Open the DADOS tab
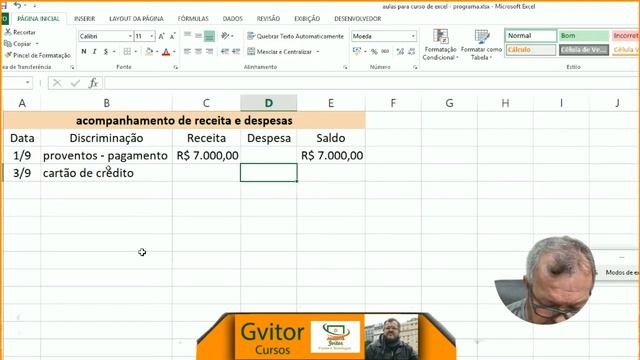The width and height of the screenshot is (640, 360). pos(233,19)
